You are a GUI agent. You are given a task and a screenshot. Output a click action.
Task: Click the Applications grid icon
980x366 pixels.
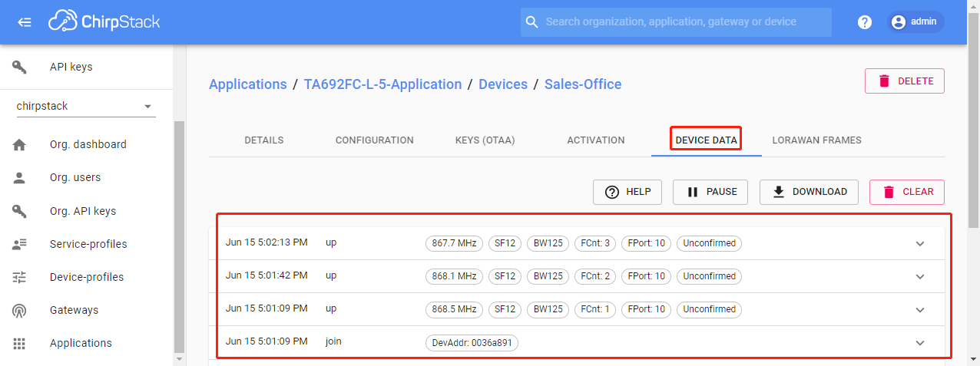20,343
